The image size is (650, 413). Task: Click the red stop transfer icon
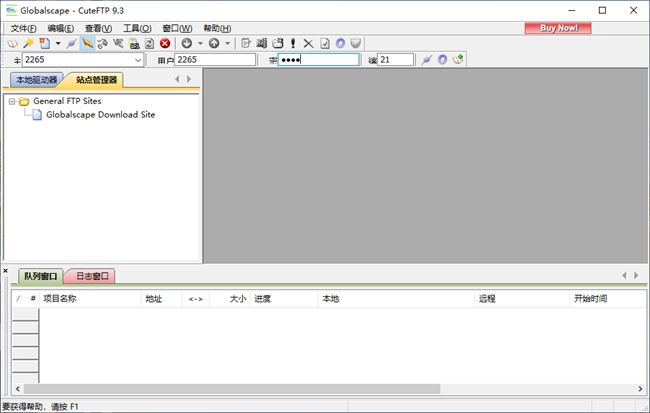(165, 44)
